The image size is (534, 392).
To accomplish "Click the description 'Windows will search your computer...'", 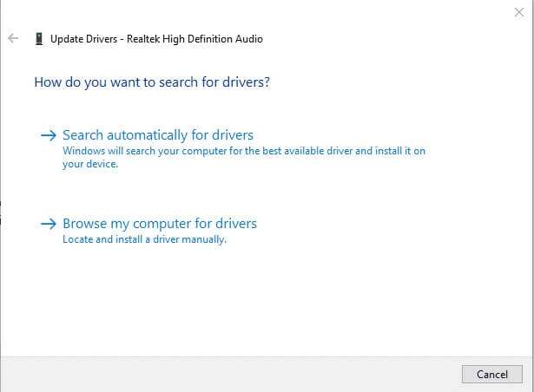I will pos(244,157).
